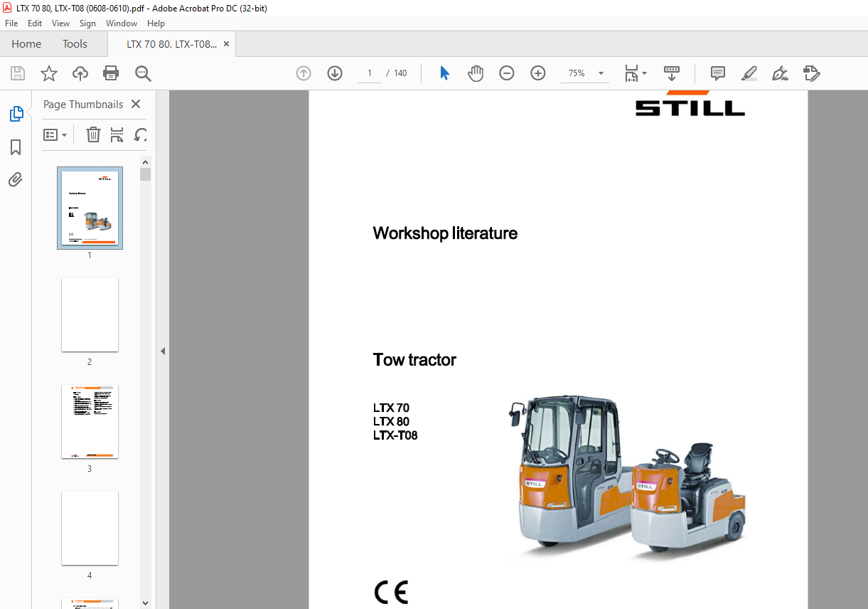The width and height of the screenshot is (868, 609).
Task: Open the Edit PDF stamp tool
Action: tap(811, 73)
